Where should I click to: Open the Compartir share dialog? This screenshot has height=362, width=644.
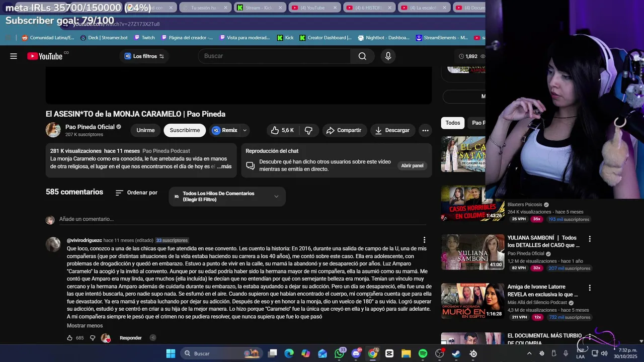pyautogui.click(x=344, y=130)
